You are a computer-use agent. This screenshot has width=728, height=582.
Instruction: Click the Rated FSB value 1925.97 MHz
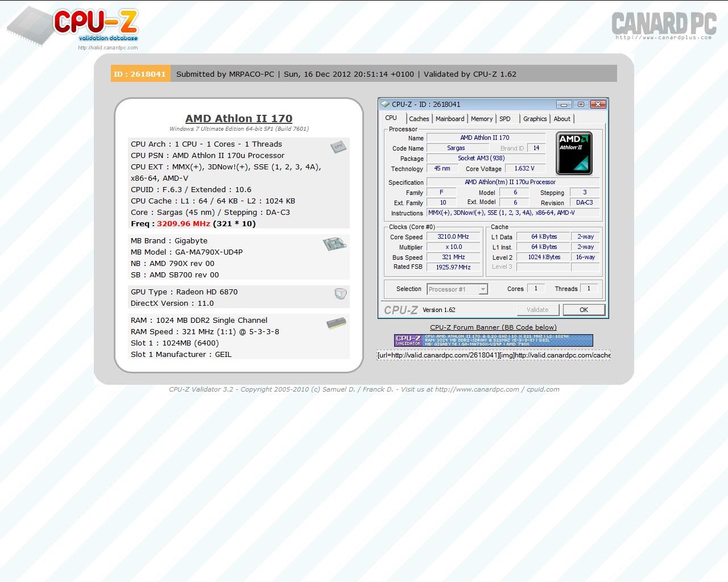(x=453, y=267)
